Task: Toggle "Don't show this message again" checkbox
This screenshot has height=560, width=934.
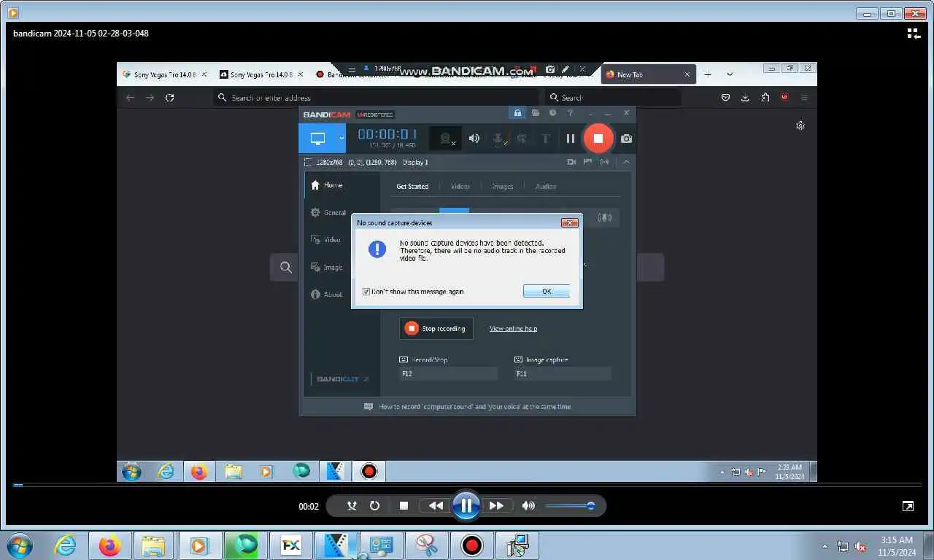Action: [366, 292]
